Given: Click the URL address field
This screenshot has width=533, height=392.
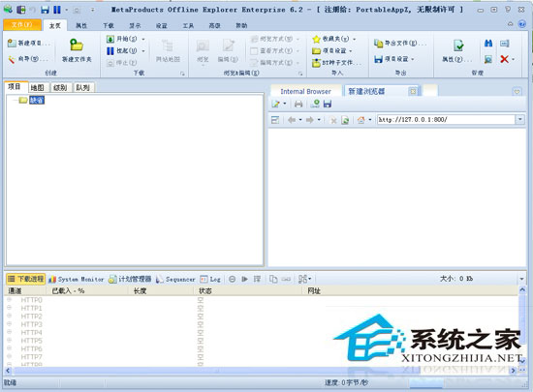Looking at the screenshot, I should point(447,119).
